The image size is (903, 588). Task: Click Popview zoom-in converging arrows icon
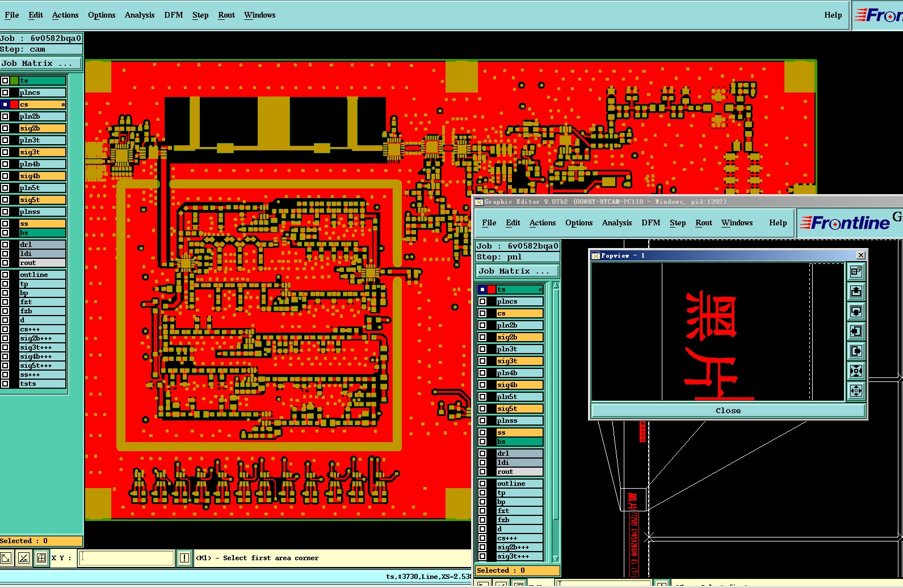[856, 371]
